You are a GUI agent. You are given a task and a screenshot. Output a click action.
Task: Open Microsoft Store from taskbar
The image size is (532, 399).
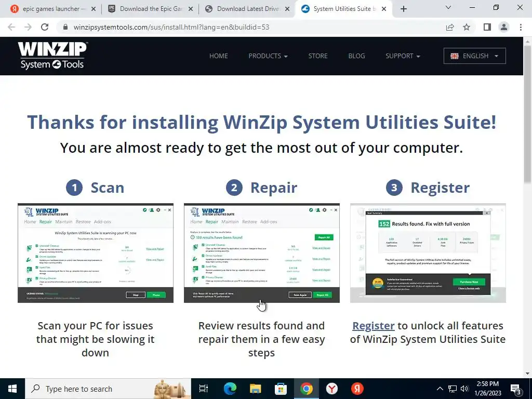click(x=281, y=389)
